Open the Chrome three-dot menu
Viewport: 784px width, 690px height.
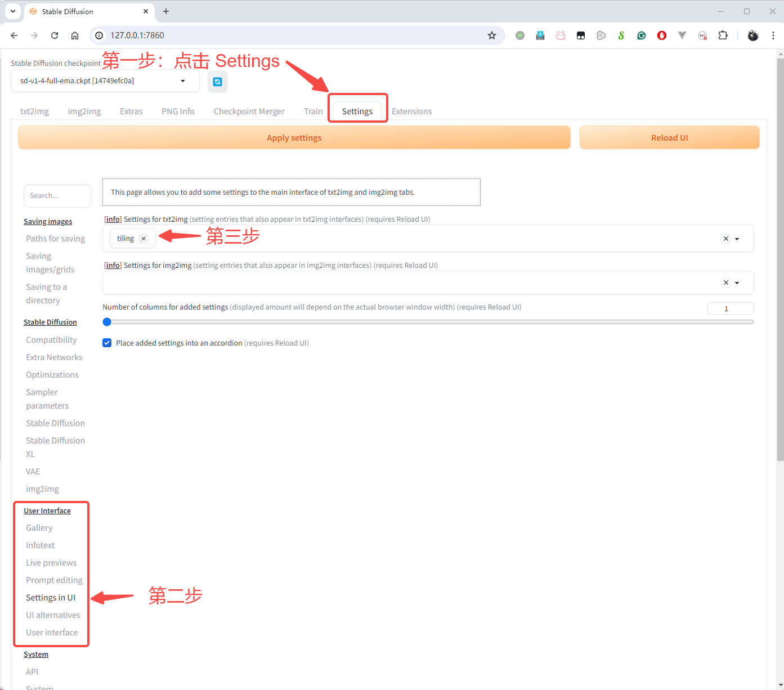[x=773, y=35]
